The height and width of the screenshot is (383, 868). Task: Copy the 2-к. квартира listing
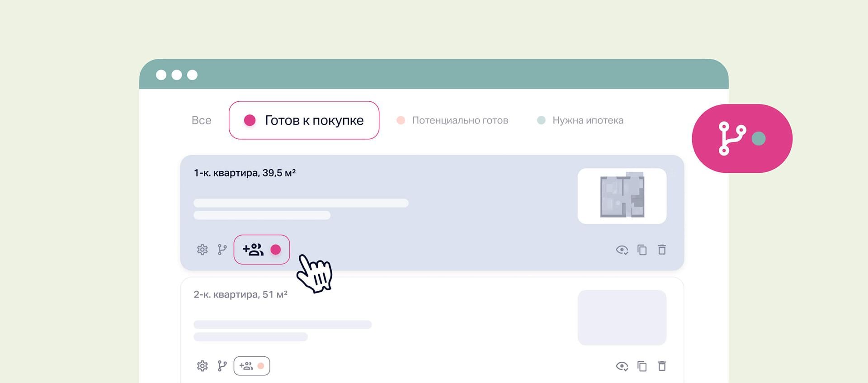(642, 366)
